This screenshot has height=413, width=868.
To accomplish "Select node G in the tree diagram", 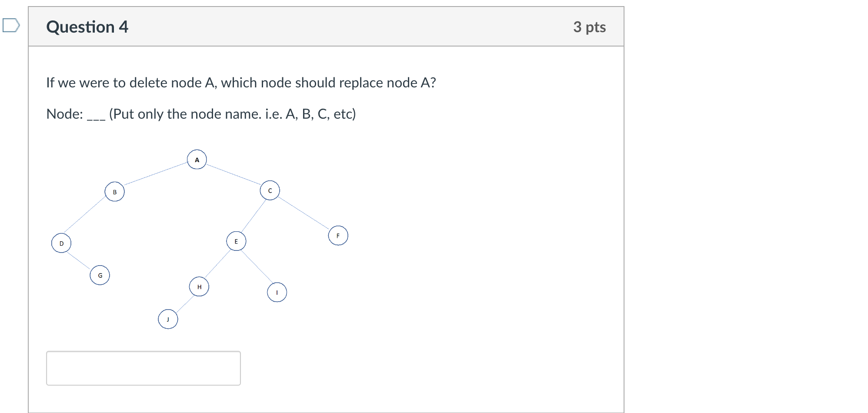I will 100,274.
